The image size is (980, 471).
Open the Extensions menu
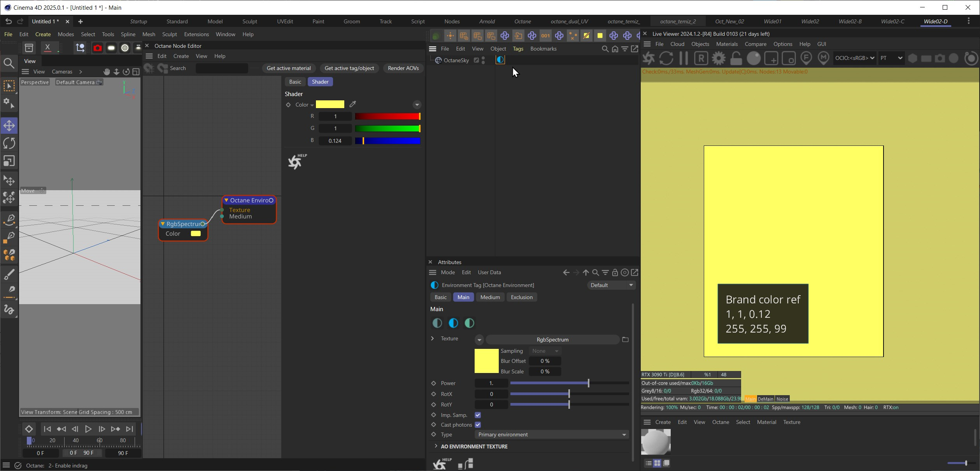point(196,34)
